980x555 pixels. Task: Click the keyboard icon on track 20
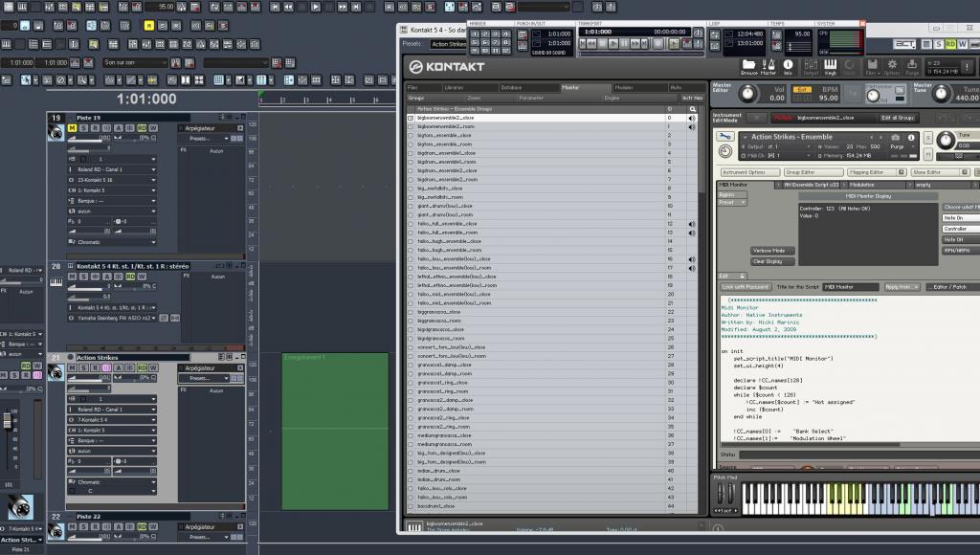point(56,282)
